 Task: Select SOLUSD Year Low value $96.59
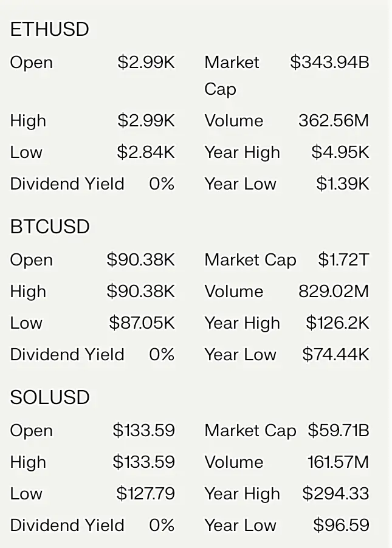[x=341, y=525]
